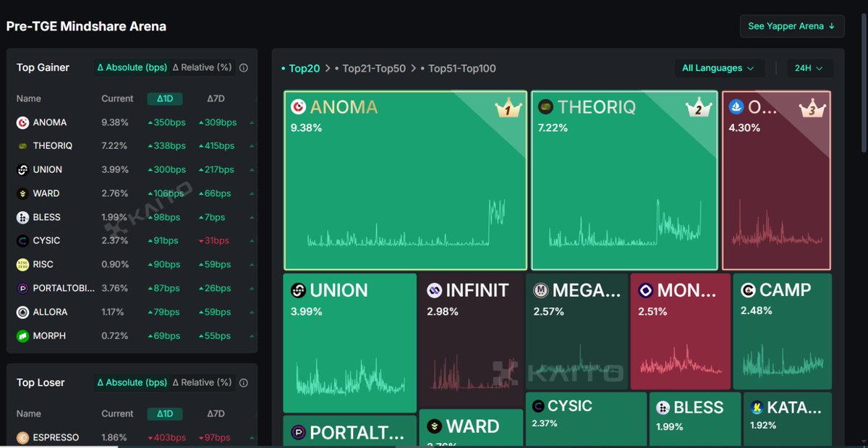Click Current column header in Top Gainer
Viewport: 868px width, 448px height.
pos(117,99)
